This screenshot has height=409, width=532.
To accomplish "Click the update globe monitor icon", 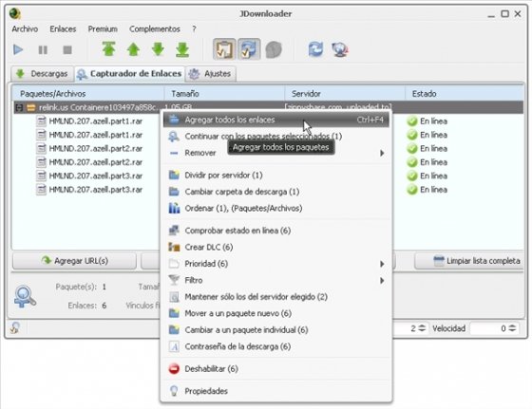I will 340,49.
